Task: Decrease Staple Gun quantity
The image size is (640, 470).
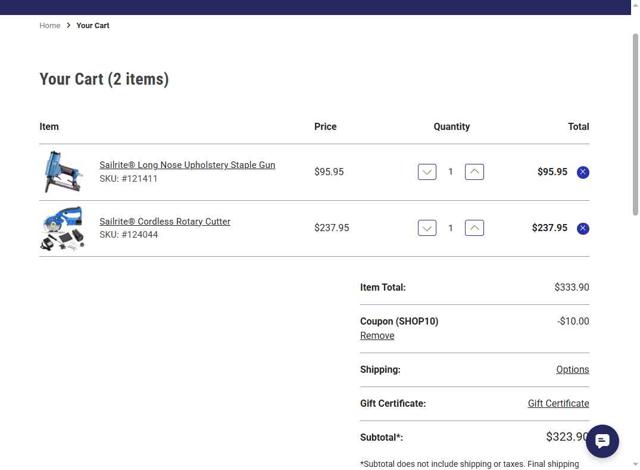Action: point(427,172)
